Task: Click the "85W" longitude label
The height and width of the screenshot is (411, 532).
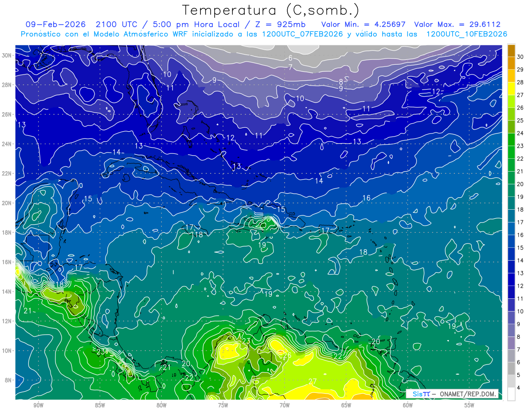Action: coord(100,405)
